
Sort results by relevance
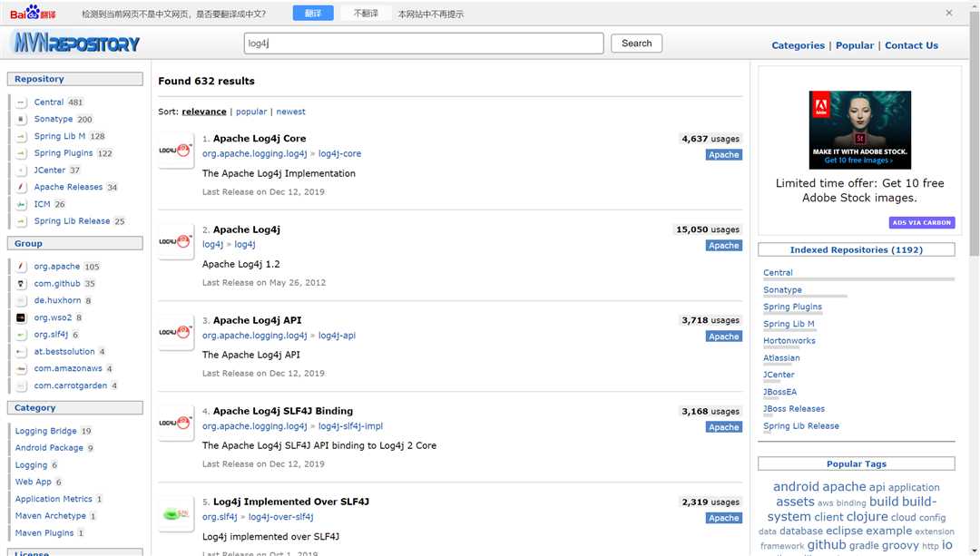click(204, 112)
